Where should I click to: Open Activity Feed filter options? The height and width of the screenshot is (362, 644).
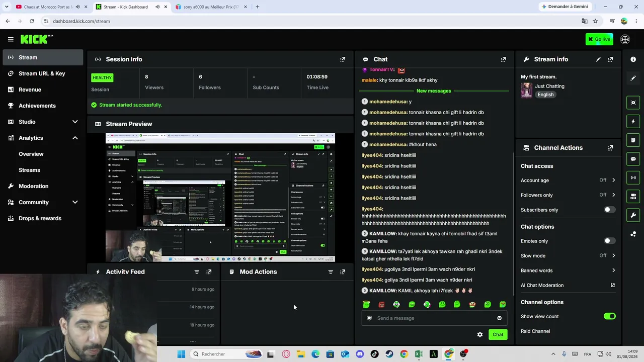197,272
